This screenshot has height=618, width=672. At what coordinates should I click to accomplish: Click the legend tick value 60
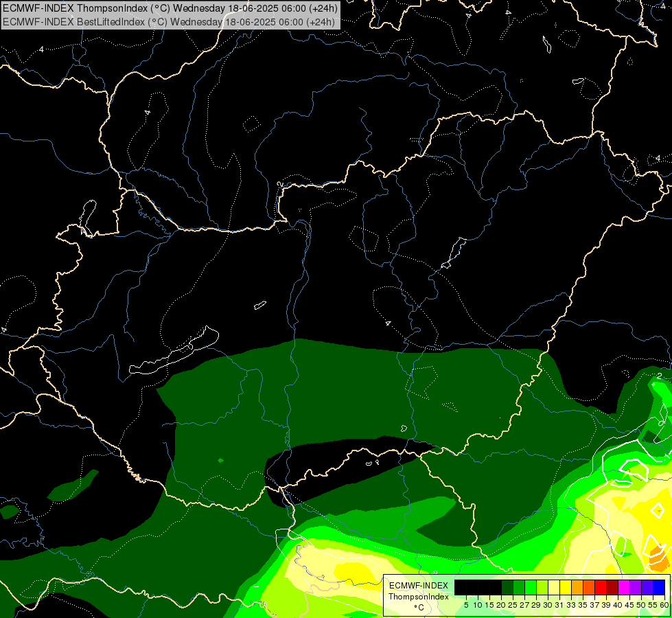coord(664,605)
